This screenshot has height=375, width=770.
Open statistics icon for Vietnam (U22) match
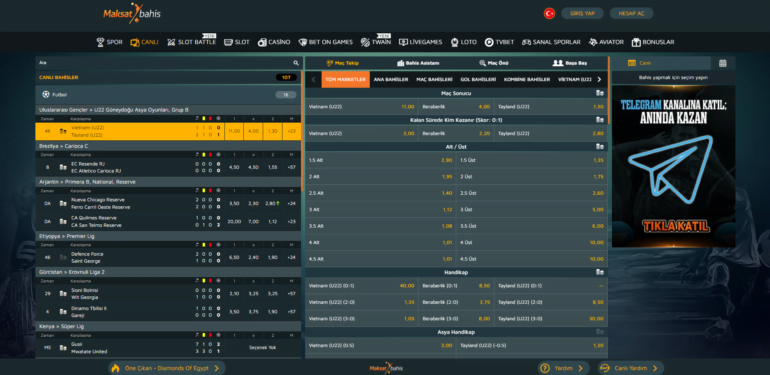point(63,131)
